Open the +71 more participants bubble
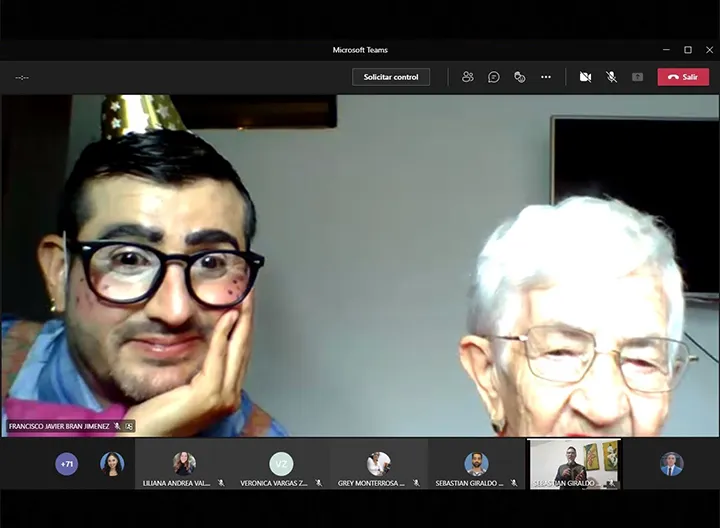Viewport: 720px width, 528px height. pyautogui.click(x=67, y=464)
